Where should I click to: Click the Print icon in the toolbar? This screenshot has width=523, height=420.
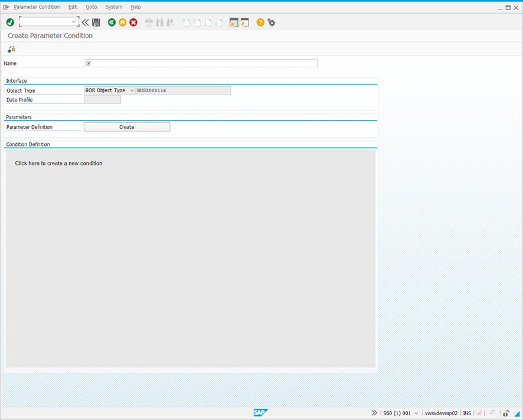(149, 22)
